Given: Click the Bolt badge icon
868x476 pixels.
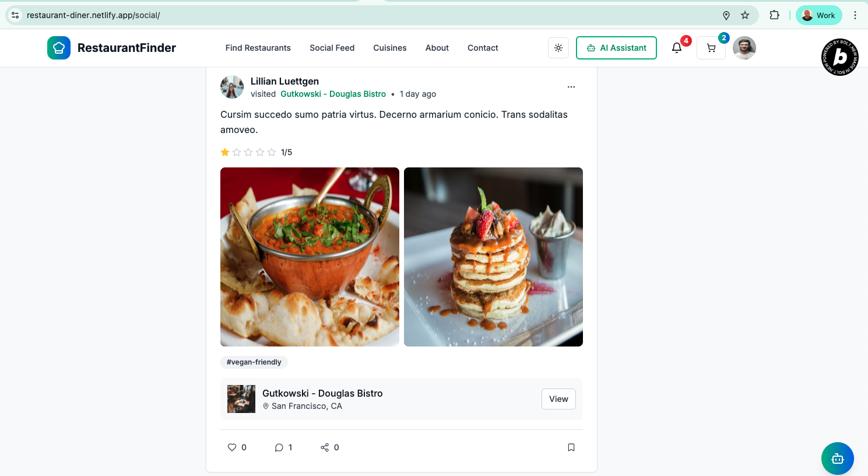Looking at the screenshot, I should 840,57.
